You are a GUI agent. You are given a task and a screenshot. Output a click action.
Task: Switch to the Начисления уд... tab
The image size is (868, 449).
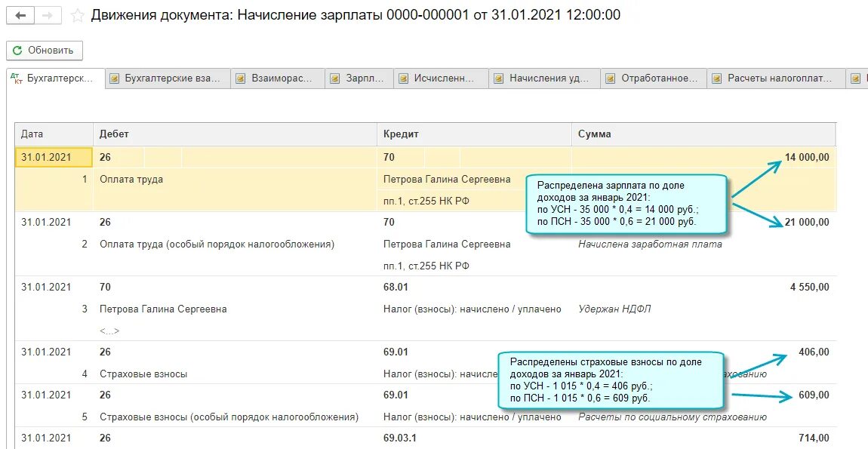click(x=545, y=78)
